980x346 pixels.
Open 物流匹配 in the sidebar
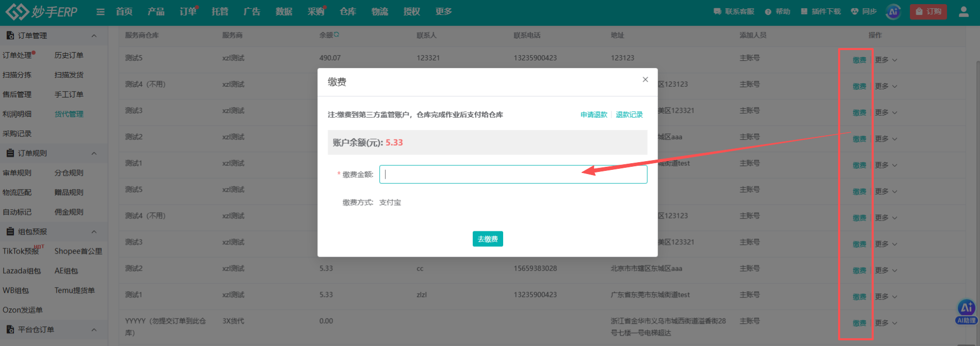tap(17, 193)
